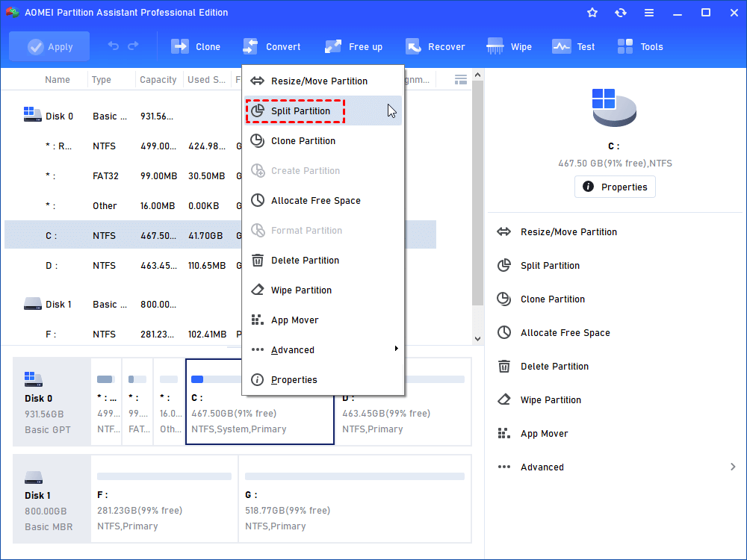This screenshot has width=747, height=560.
Task: Open the Convert toolbar item
Action: pos(272,46)
